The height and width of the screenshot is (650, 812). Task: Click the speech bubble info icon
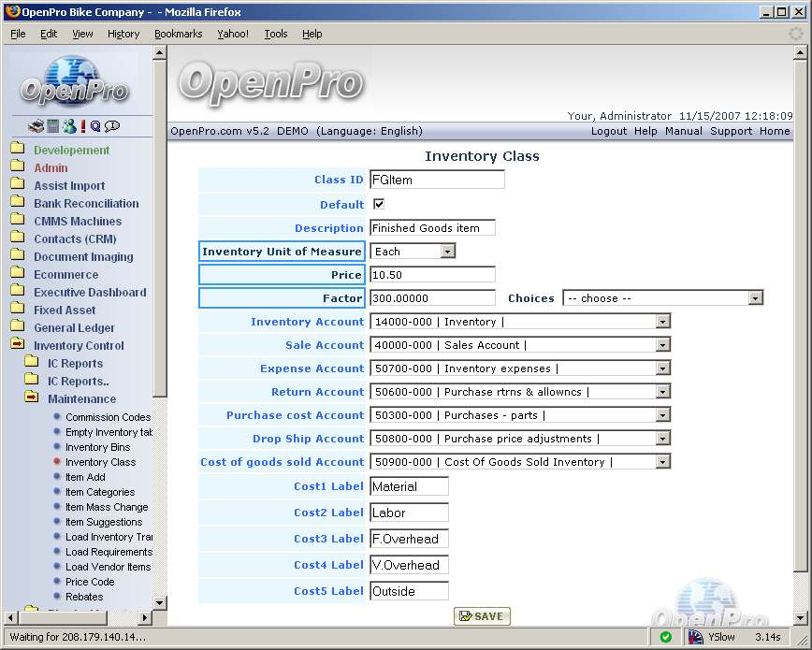(112, 126)
